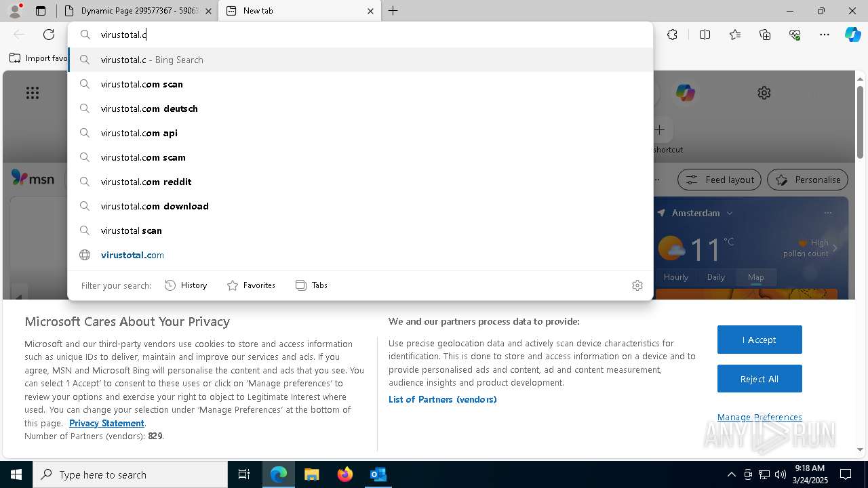Image resolution: width=868 pixels, height=488 pixels.
Task: Select suggestion 'virustotal.com scan'
Action: [360, 84]
